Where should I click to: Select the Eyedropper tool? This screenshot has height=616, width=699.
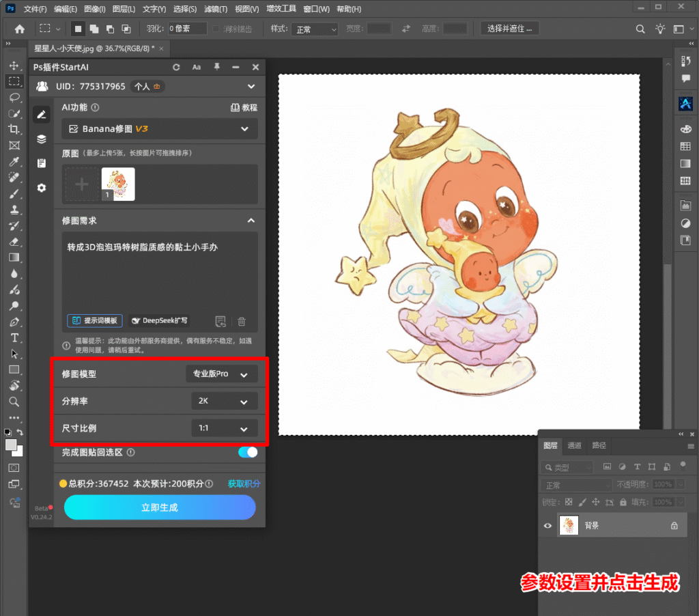(14, 161)
